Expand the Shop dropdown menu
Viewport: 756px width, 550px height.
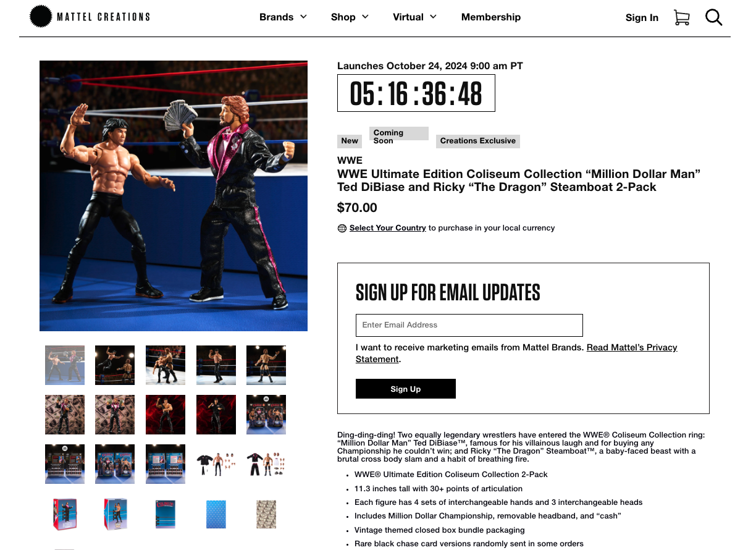tap(350, 17)
